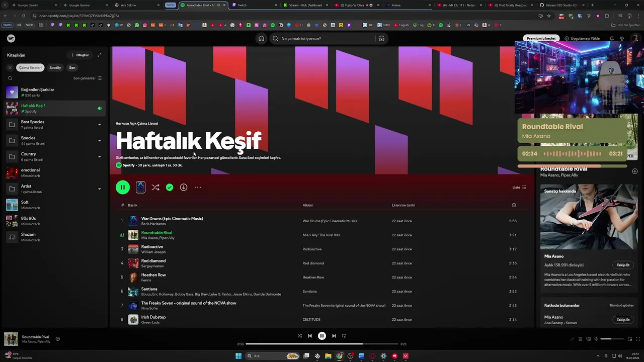Open the Spotify home page icon
This screenshot has height=362, width=644.
(261, 38)
